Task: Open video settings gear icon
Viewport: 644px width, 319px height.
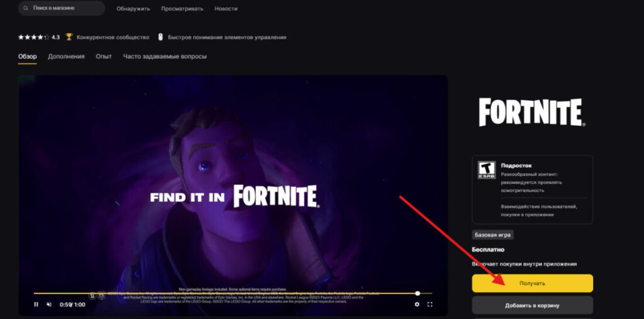Action: point(417,305)
